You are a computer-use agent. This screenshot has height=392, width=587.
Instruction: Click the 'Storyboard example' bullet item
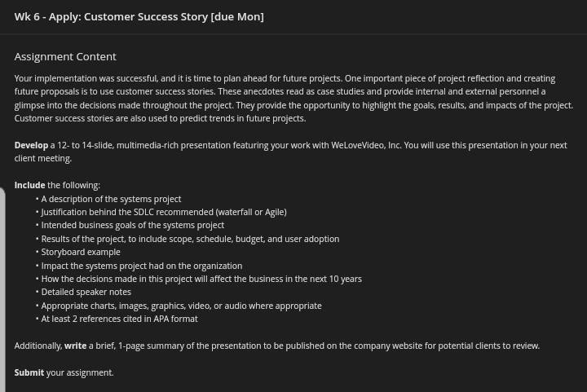point(81,252)
